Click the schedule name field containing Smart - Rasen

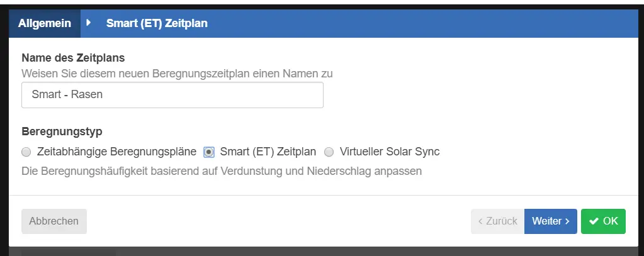click(172, 95)
